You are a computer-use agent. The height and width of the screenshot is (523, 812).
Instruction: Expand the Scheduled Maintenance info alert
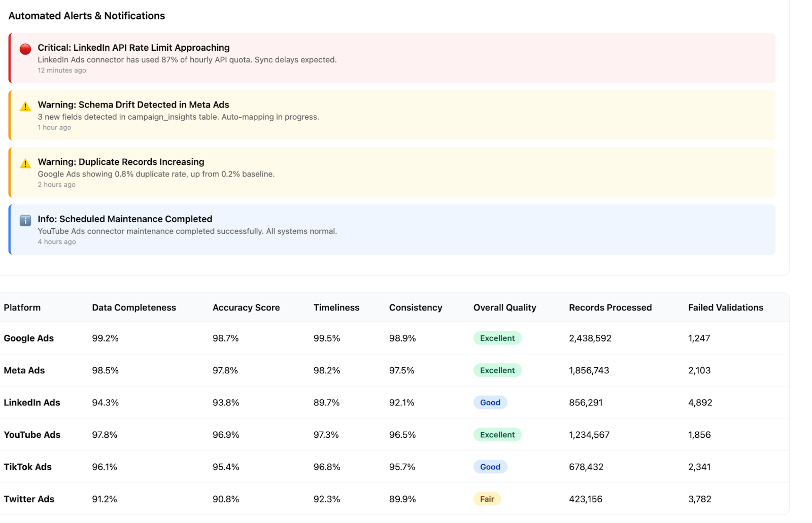click(391, 229)
